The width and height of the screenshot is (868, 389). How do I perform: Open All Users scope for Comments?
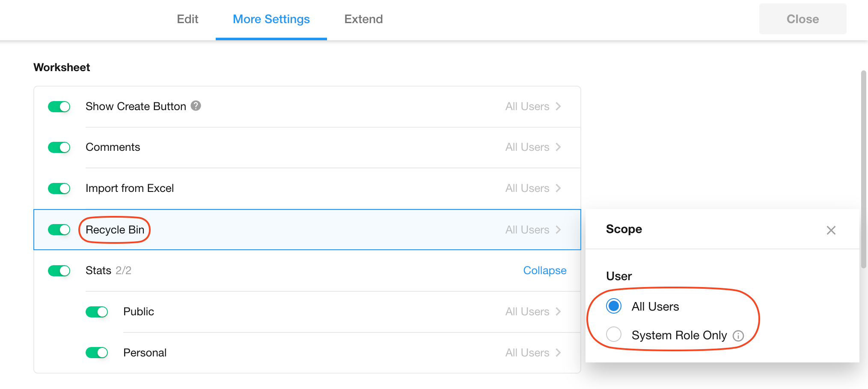[x=533, y=147]
